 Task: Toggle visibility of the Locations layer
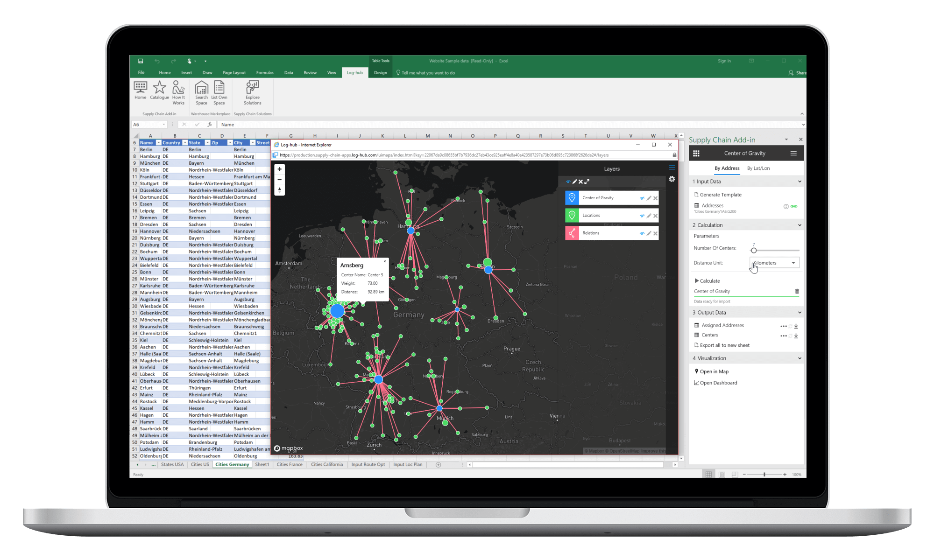pyautogui.click(x=642, y=216)
